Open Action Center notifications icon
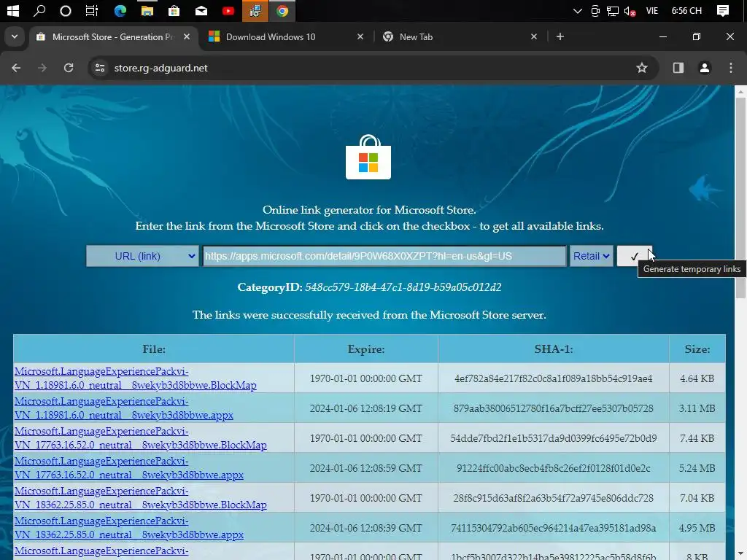Viewport: 747px width, 560px height. 723,10
